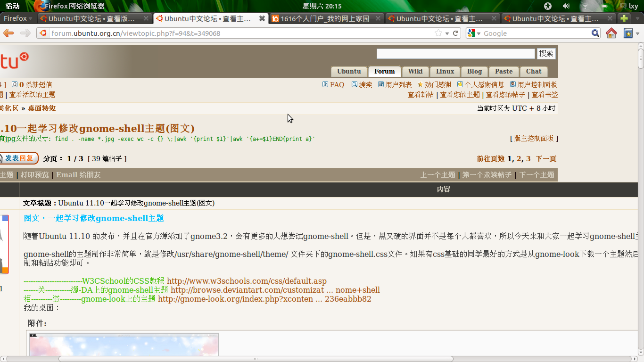Open the 热门感谢 link
The height and width of the screenshot is (362, 644).
point(438,85)
